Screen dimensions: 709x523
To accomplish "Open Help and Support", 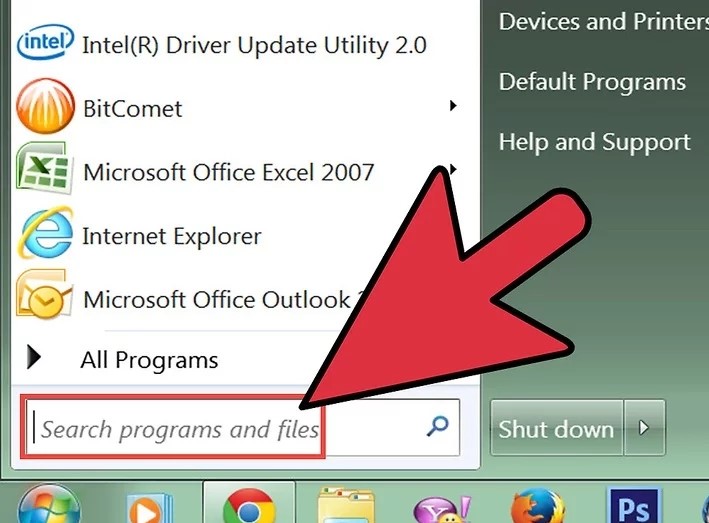I will 595,142.
